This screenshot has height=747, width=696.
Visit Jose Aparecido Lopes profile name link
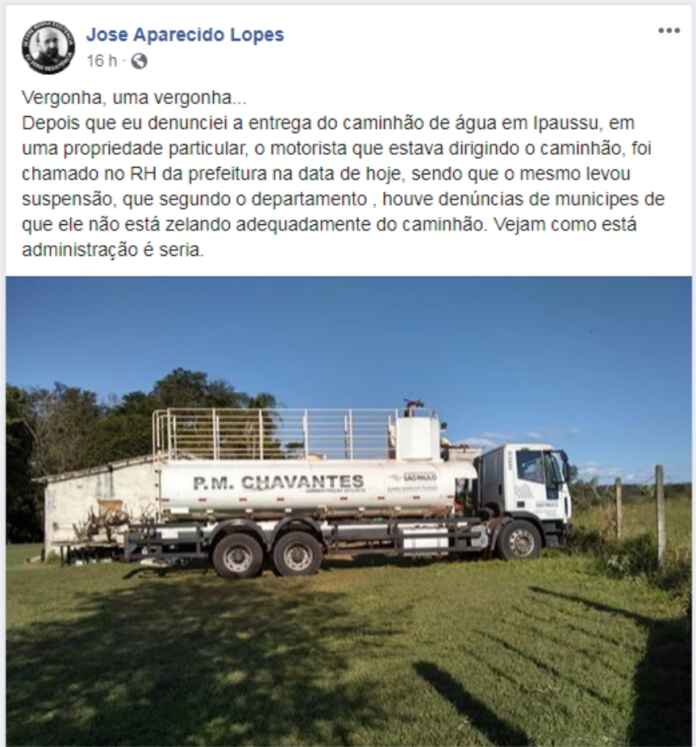[x=185, y=35]
